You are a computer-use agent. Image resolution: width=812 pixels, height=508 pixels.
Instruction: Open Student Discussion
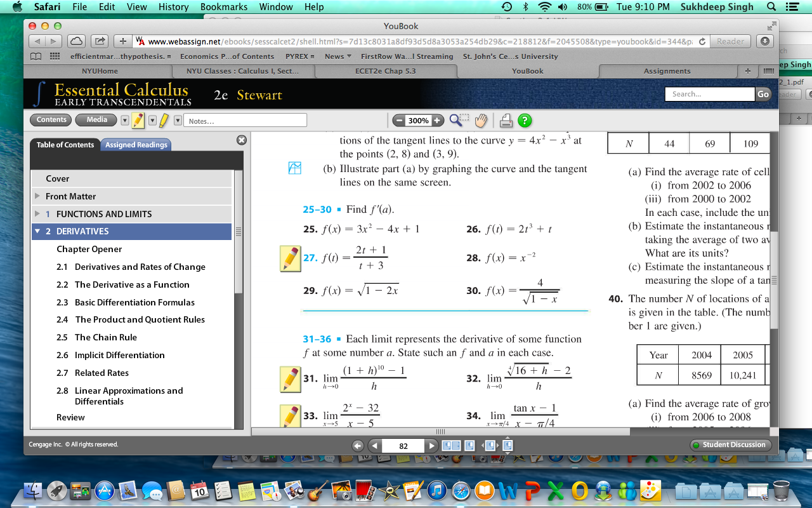731,445
